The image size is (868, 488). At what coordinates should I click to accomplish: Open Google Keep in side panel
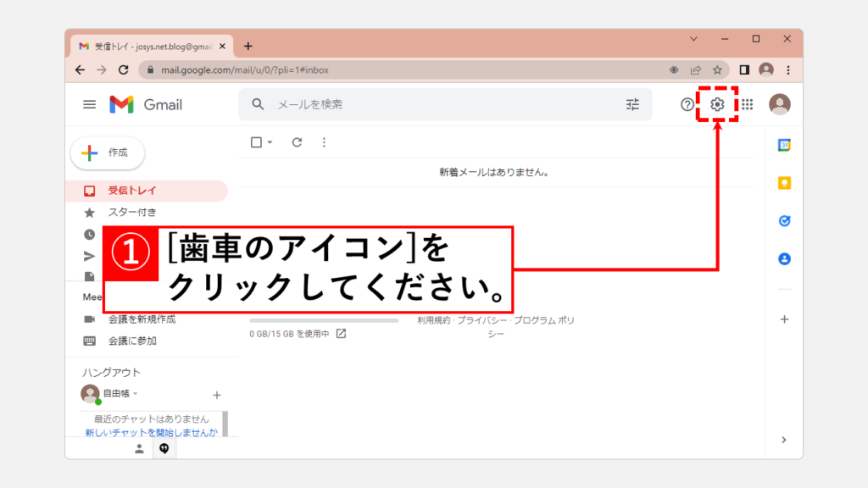tap(784, 183)
